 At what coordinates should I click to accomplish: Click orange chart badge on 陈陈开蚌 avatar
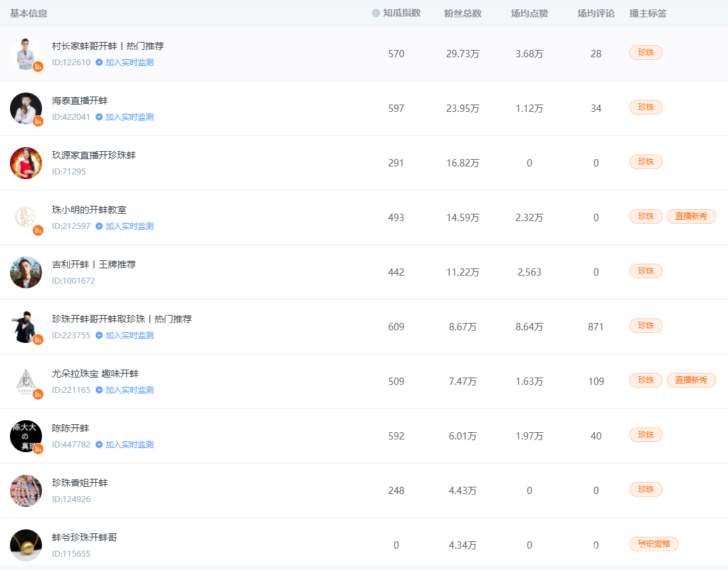tap(38, 448)
